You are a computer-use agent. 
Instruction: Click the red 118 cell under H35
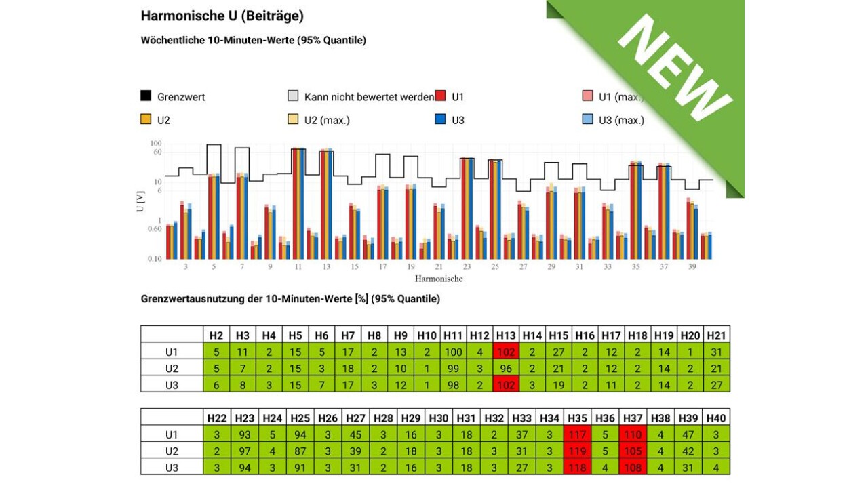[578, 467]
